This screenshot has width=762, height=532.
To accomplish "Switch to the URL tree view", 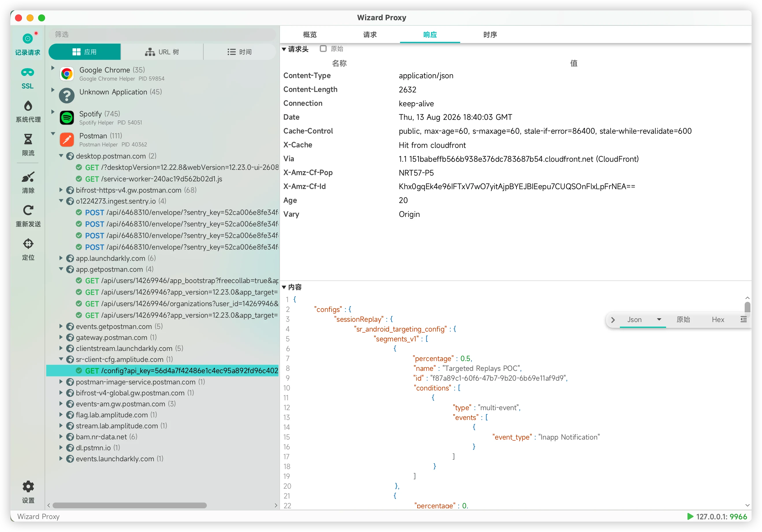I will point(162,52).
